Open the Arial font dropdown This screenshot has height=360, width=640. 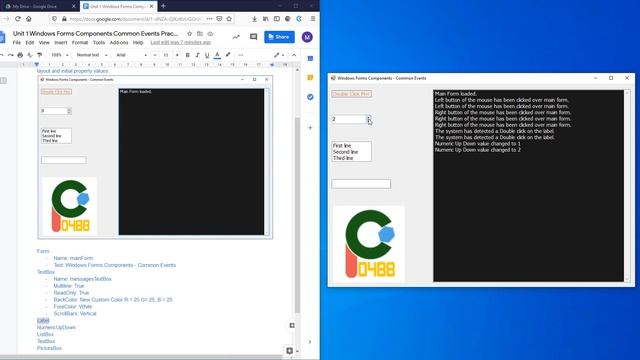tap(131, 55)
